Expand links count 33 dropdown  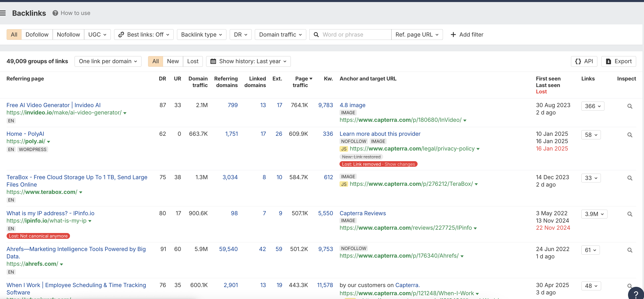coord(591,178)
